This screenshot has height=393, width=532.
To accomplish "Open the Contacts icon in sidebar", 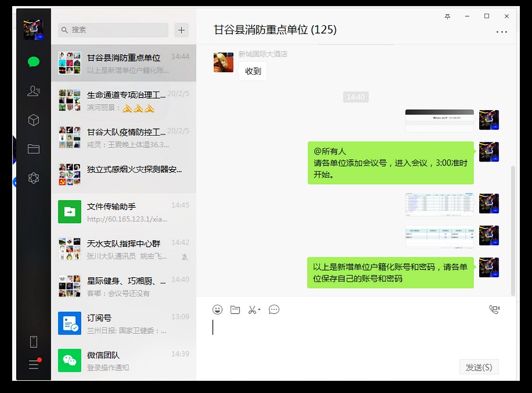I will pos(34,91).
